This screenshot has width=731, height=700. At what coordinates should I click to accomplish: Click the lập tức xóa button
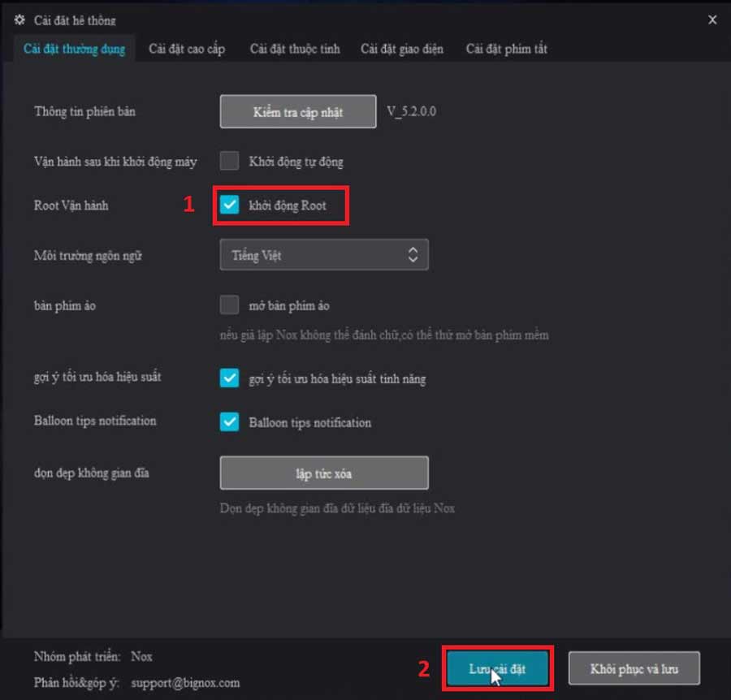tap(323, 473)
